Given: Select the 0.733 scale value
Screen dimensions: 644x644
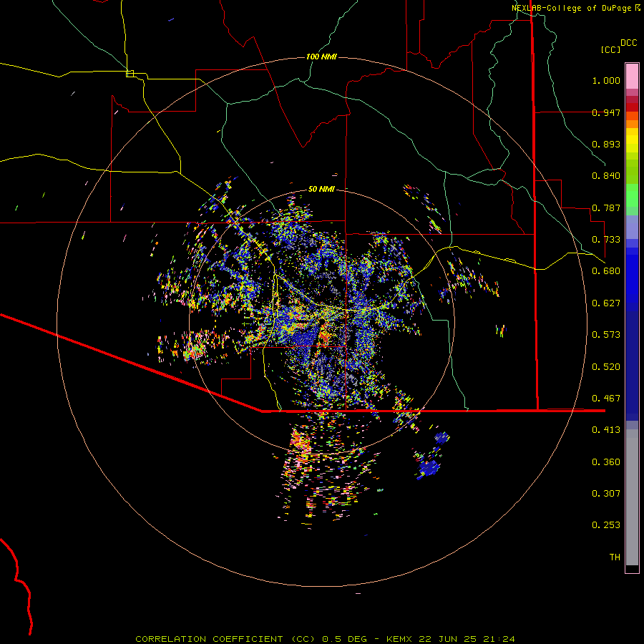Looking at the screenshot, I should [x=606, y=240].
